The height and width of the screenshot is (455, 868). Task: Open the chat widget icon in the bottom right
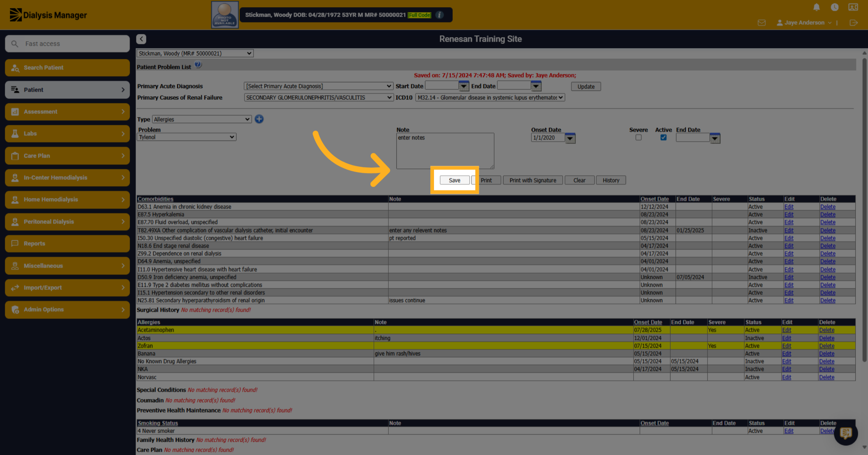846,433
